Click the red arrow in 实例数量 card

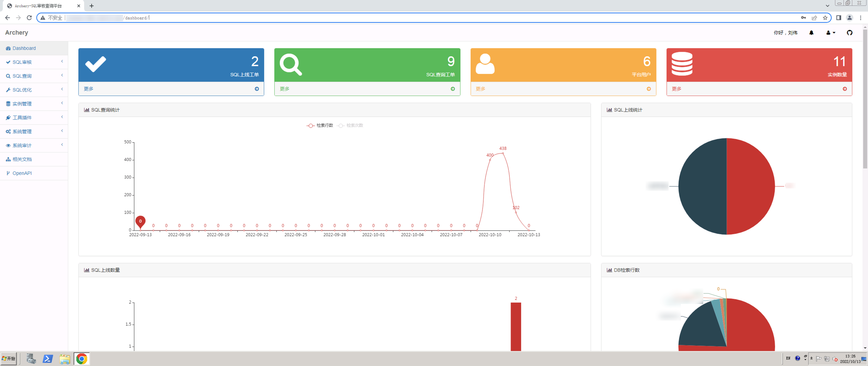tap(845, 89)
